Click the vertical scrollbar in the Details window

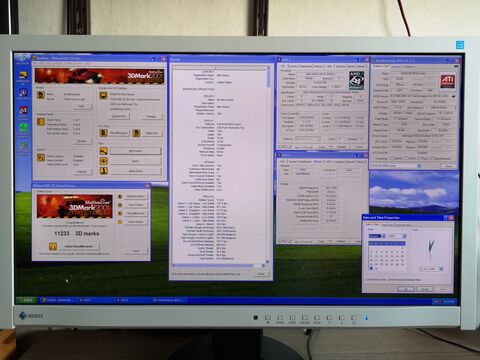click(x=268, y=164)
